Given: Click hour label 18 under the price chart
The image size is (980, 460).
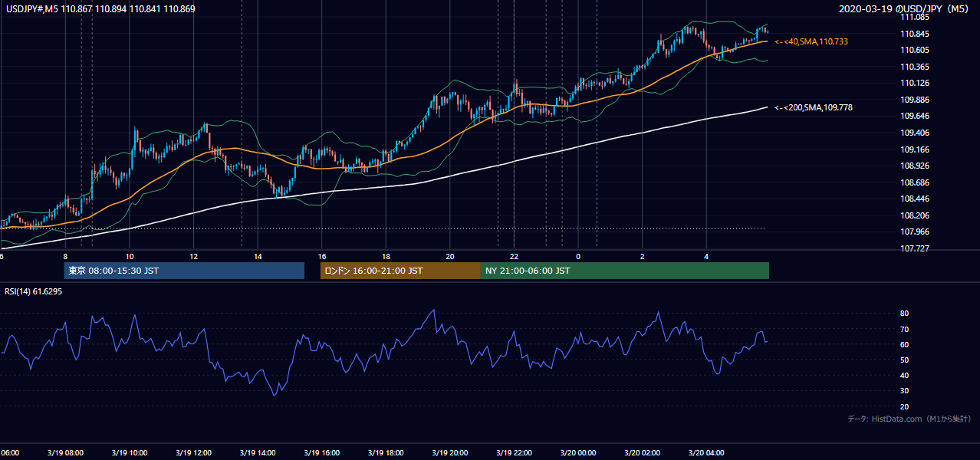Looking at the screenshot, I should [386, 256].
